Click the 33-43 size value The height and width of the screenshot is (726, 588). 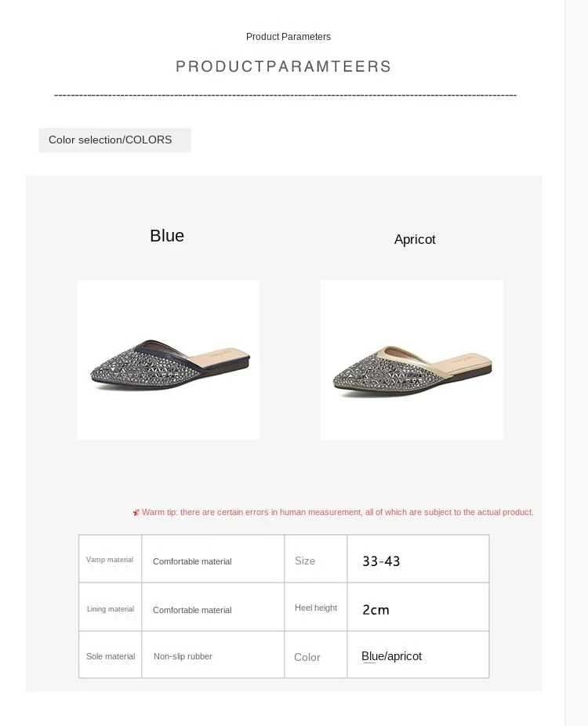(381, 561)
